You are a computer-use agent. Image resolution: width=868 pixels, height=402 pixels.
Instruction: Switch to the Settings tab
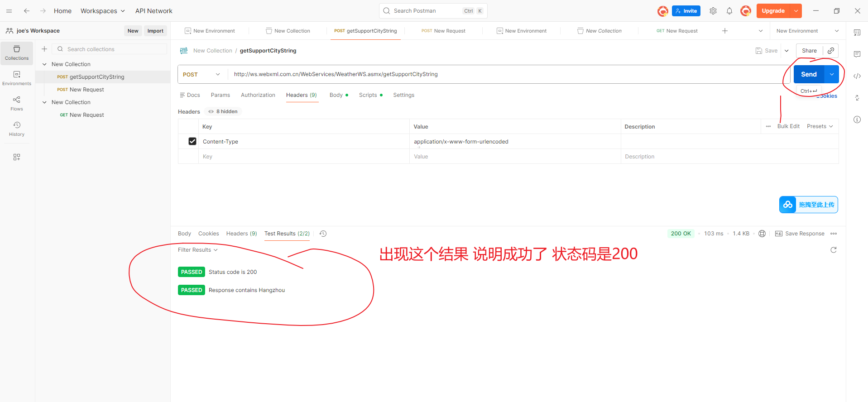pyautogui.click(x=404, y=95)
